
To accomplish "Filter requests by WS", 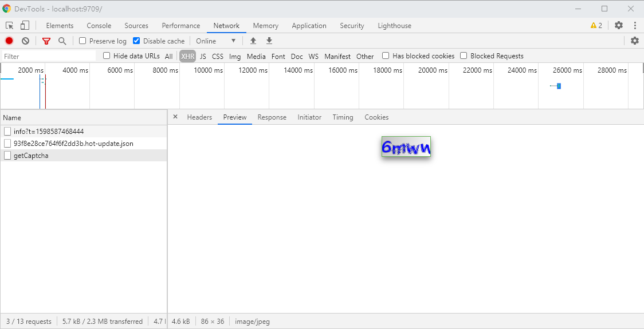I will pos(313,56).
